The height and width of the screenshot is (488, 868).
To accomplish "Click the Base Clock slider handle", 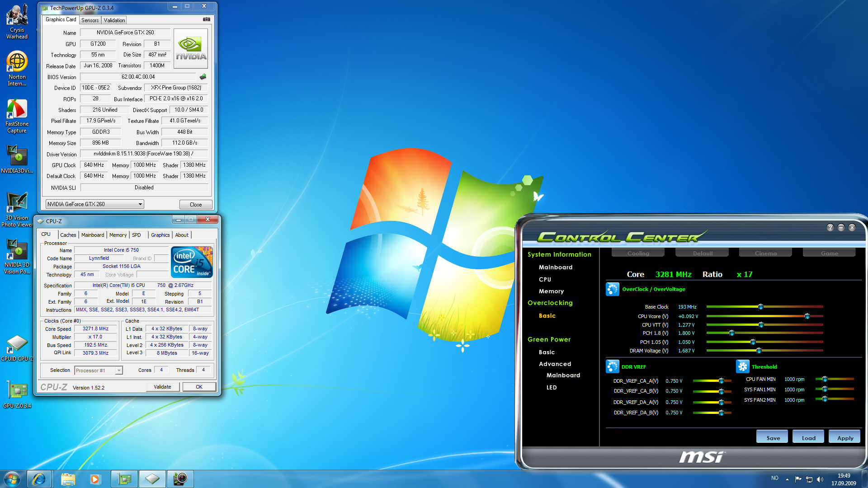I will tap(760, 307).
